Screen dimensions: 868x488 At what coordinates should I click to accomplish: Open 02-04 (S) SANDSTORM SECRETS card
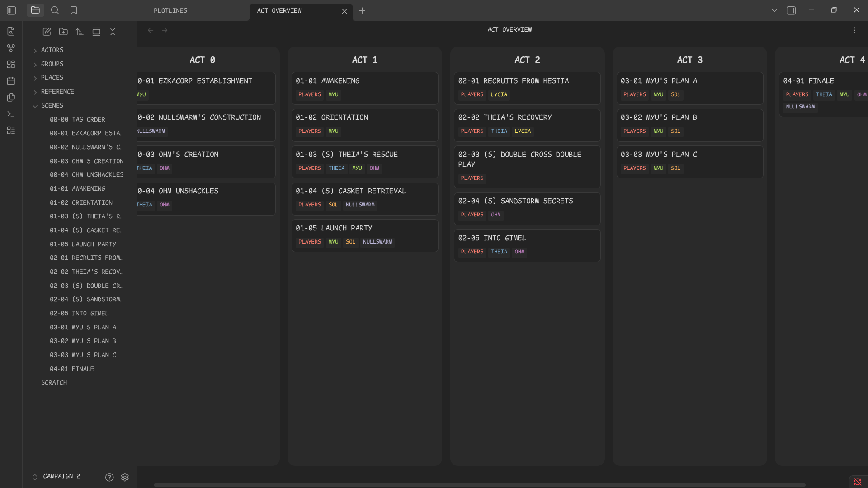coord(527,209)
